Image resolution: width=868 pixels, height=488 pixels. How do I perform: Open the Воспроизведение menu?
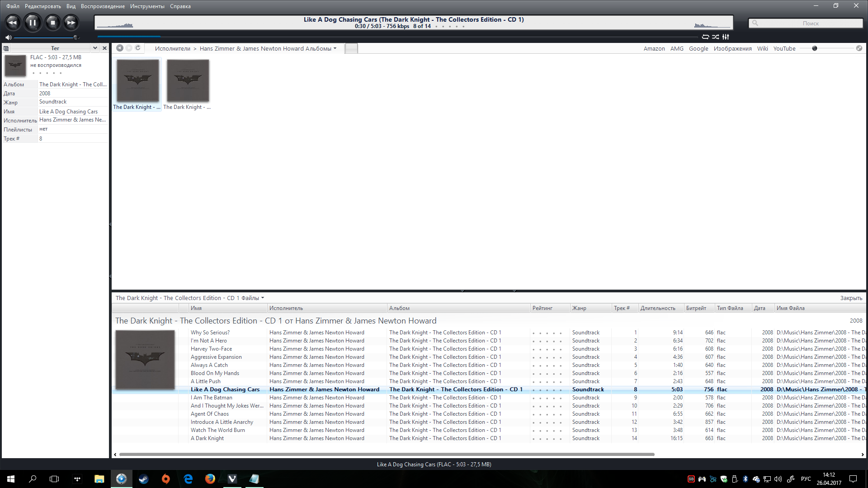[x=103, y=6]
